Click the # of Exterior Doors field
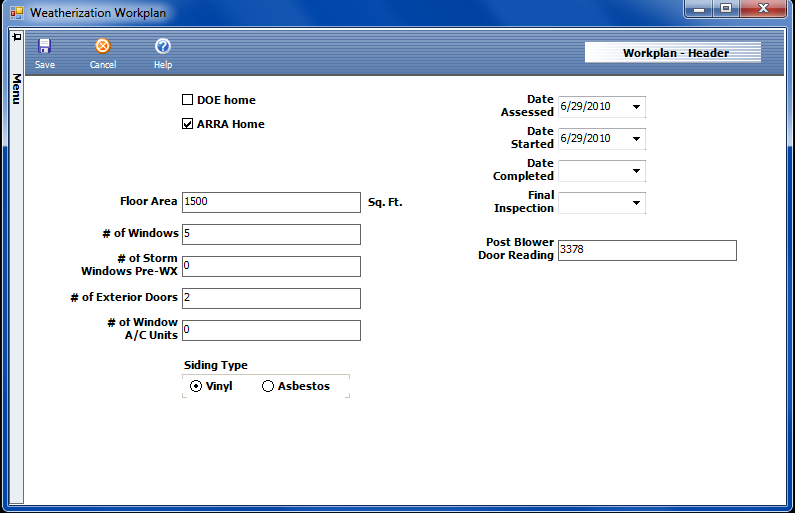795x513 pixels. (270, 298)
